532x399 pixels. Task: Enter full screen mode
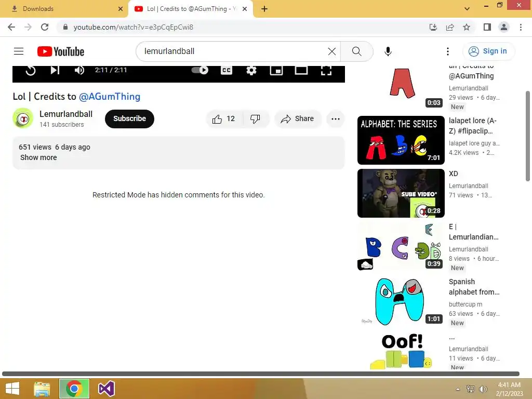click(x=326, y=70)
